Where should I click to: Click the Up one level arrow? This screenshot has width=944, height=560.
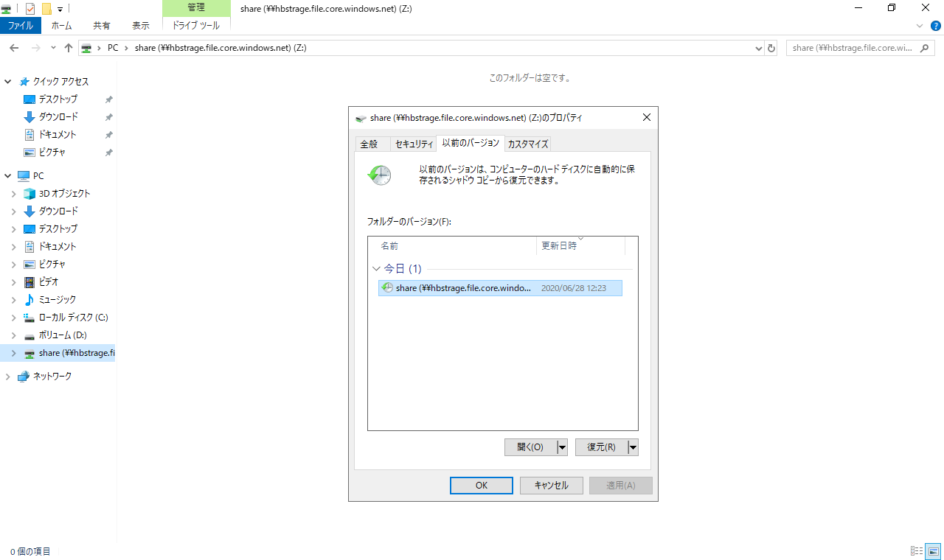click(x=69, y=48)
